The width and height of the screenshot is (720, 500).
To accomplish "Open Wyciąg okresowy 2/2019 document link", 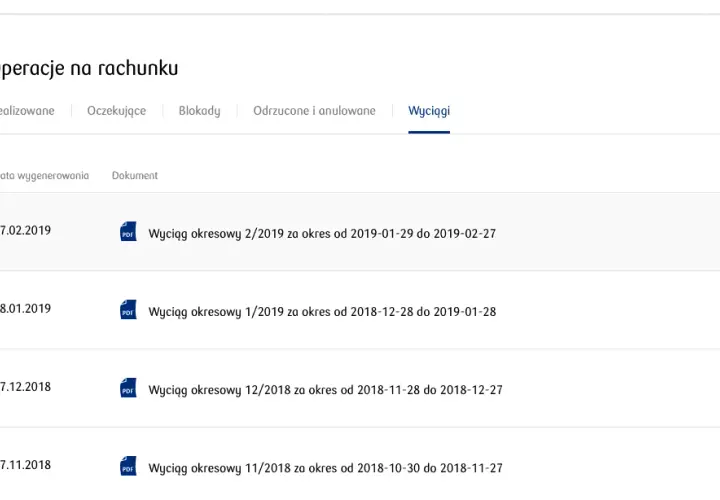I will coord(322,234).
